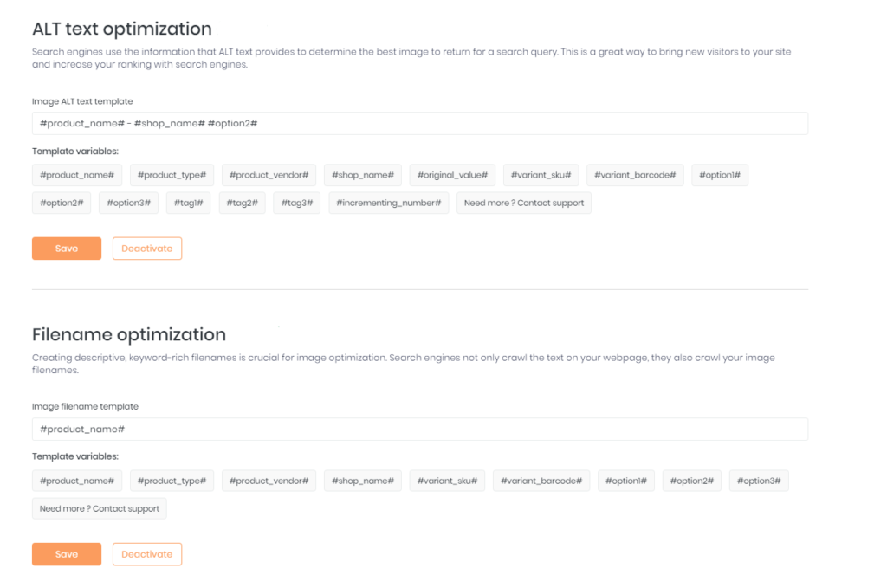Screen dimensions: 887x588
Task: Add #shop_name# variable to filename template
Action: click(x=363, y=481)
